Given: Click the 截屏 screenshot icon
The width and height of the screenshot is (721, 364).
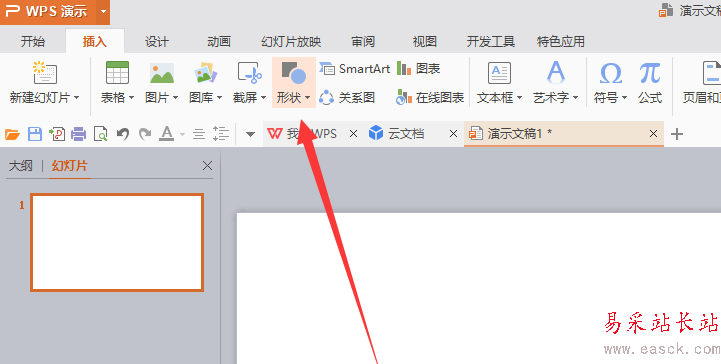Looking at the screenshot, I should pos(250,73).
